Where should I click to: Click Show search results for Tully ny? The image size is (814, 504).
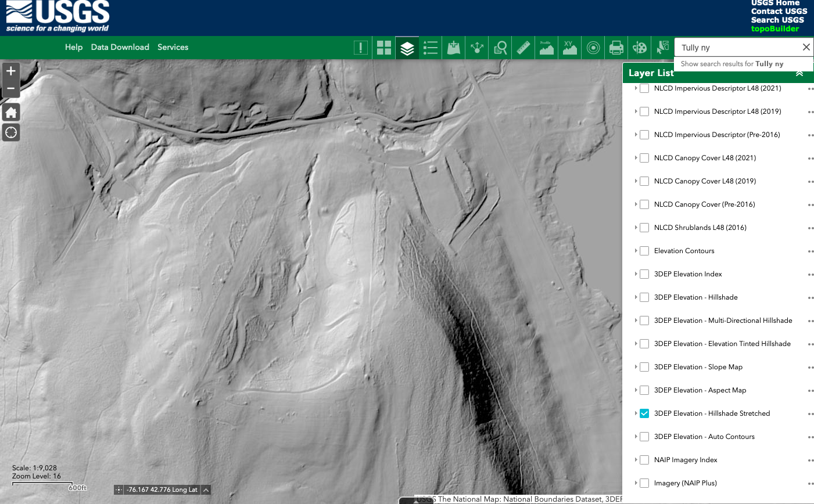tap(732, 64)
